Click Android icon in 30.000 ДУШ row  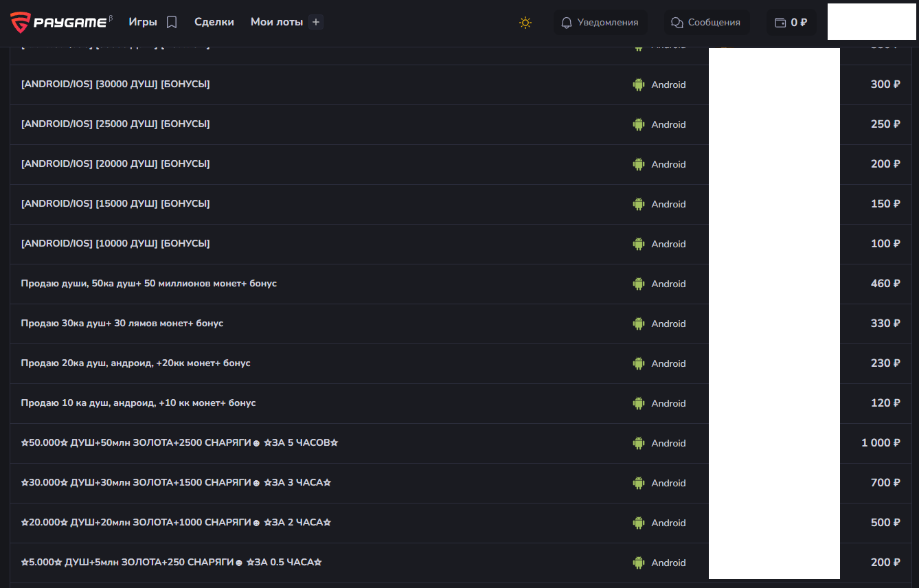pyautogui.click(x=639, y=483)
